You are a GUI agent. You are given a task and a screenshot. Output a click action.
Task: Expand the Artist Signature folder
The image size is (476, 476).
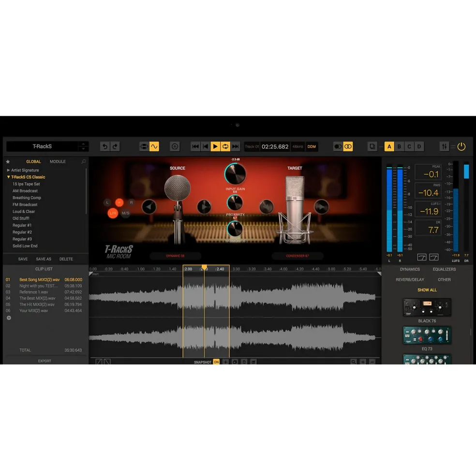(x=8, y=170)
